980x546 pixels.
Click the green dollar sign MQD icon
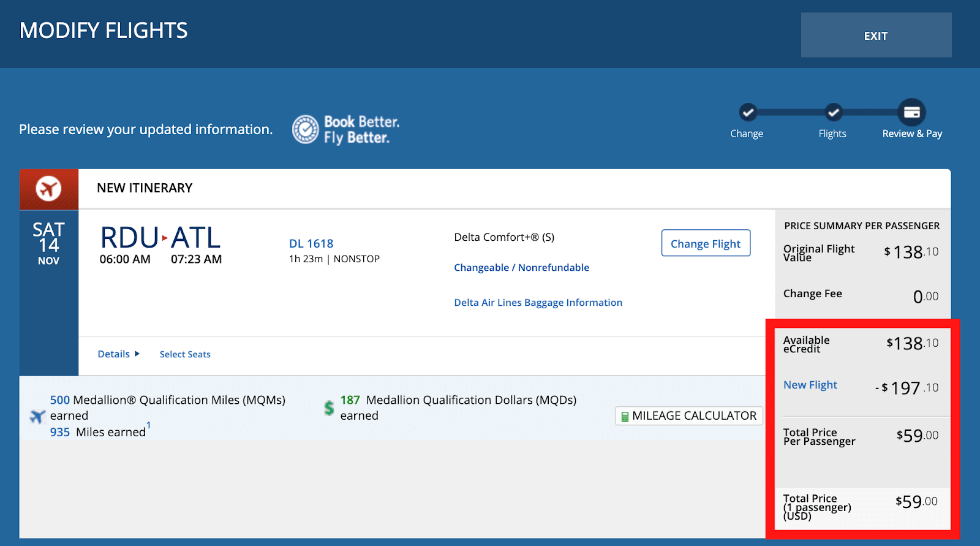(x=329, y=408)
